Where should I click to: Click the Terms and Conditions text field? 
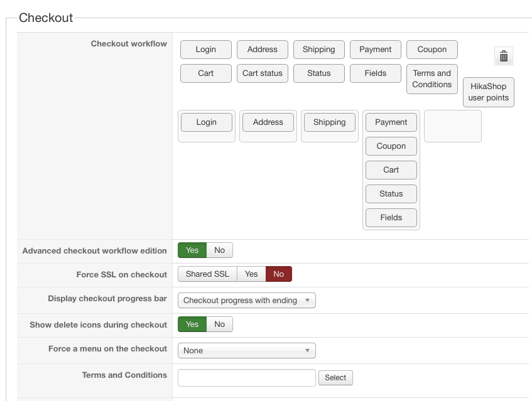point(246,377)
